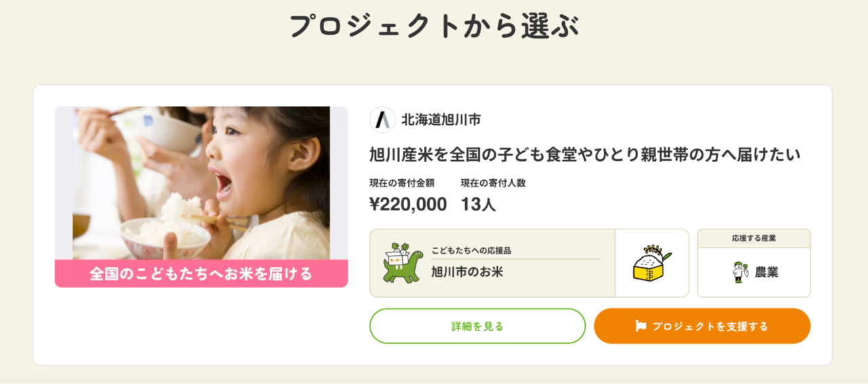Click the Asahikawa city logo icon
Image resolution: width=868 pixels, height=384 pixels.
click(x=382, y=120)
